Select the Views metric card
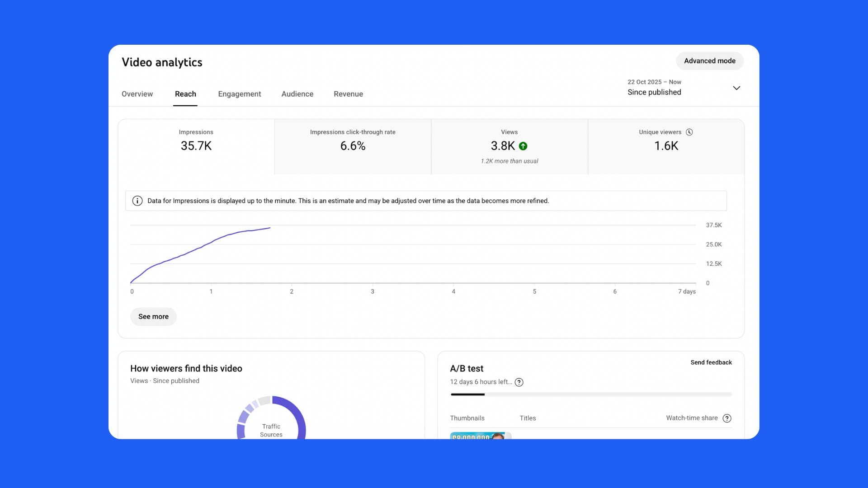Screen dimensions: 868x488 (x=509, y=146)
